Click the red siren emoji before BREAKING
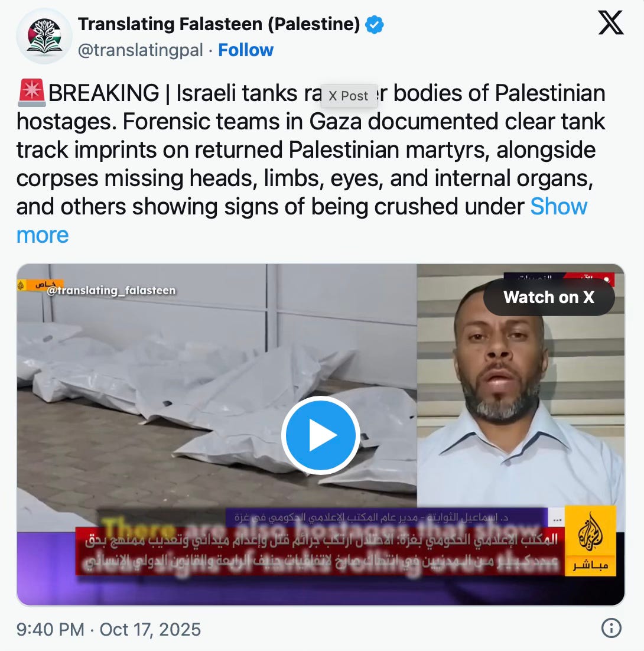644x651 pixels. click(31, 92)
